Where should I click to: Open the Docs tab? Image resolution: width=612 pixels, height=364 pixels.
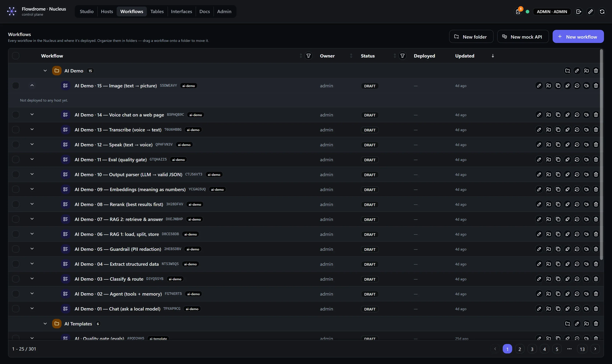click(205, 11)
